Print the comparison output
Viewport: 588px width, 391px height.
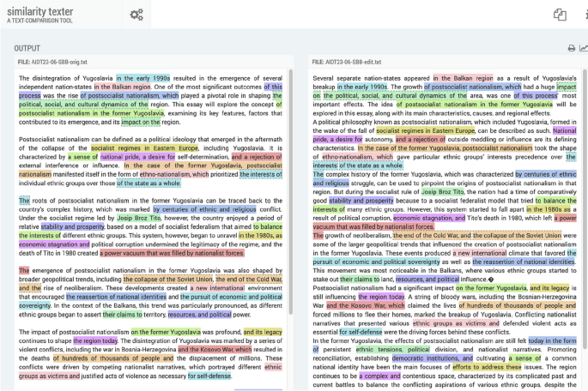tap(571, 49)
